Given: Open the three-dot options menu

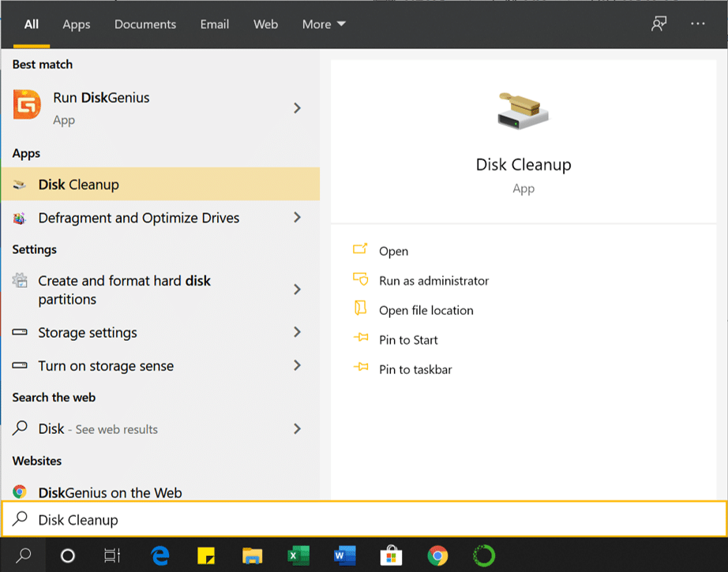Looking at the screenshot, I should tap(697, 24).
